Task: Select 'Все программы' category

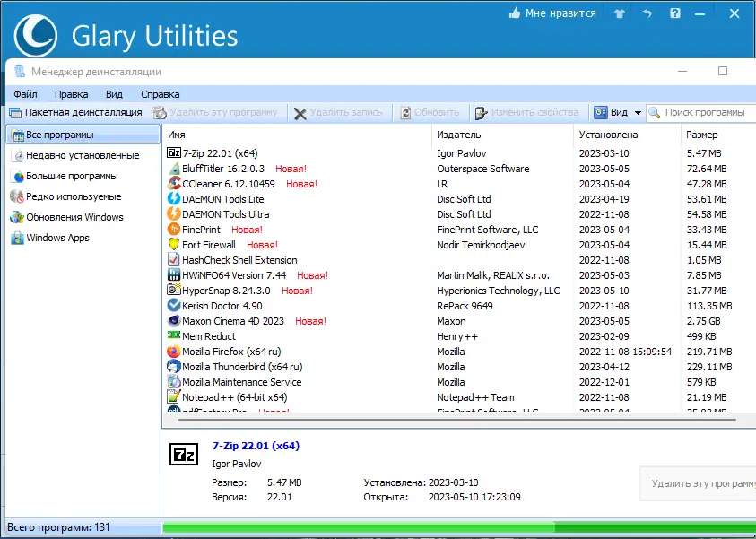Action: click(x=83, y=135)
